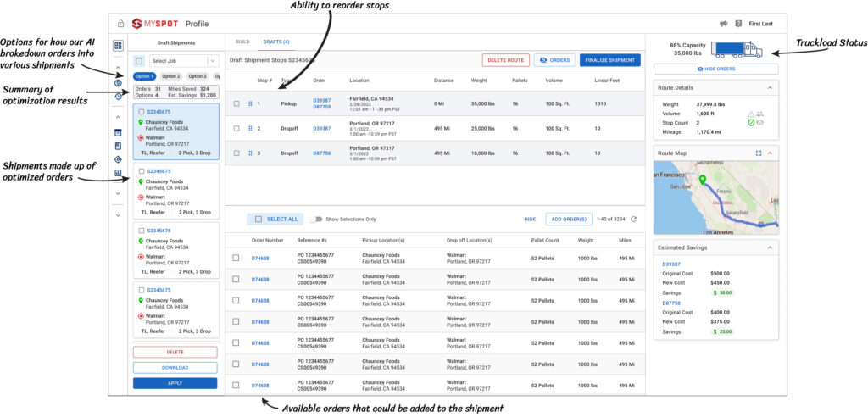Check the Dropoff stop 2 row checkbox
868x417 pixels.
coord(236,129)
